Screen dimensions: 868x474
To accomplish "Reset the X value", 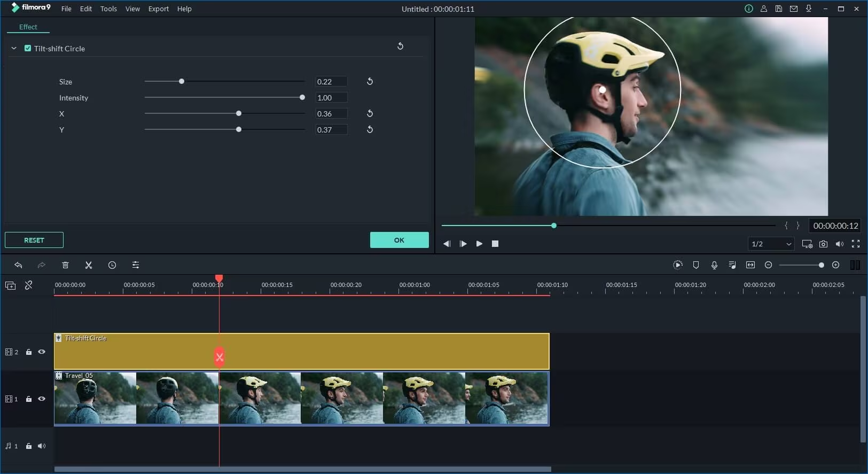I will click(370, 114).
